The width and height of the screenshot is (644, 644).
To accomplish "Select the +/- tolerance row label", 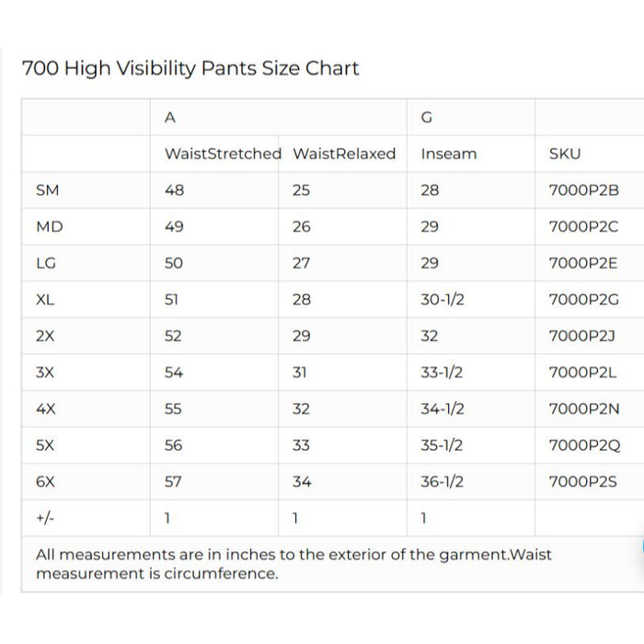I will click(x=44, y=518).
